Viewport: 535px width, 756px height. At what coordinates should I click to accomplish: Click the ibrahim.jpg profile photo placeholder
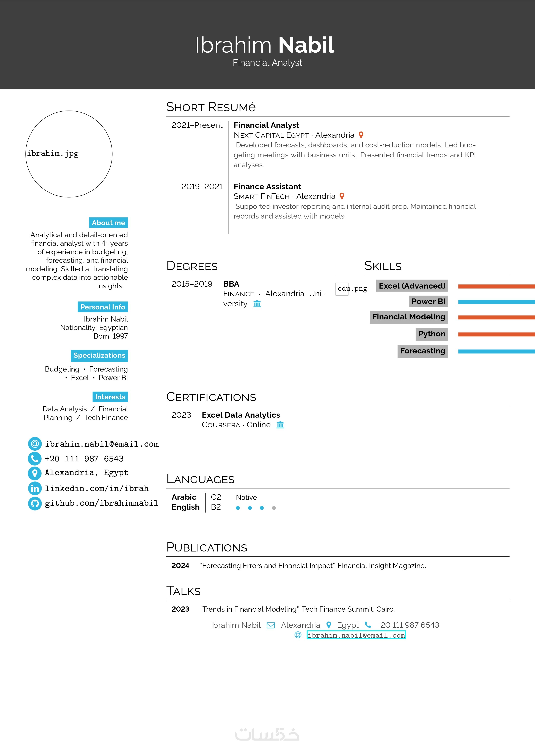[x=69, y=154]
